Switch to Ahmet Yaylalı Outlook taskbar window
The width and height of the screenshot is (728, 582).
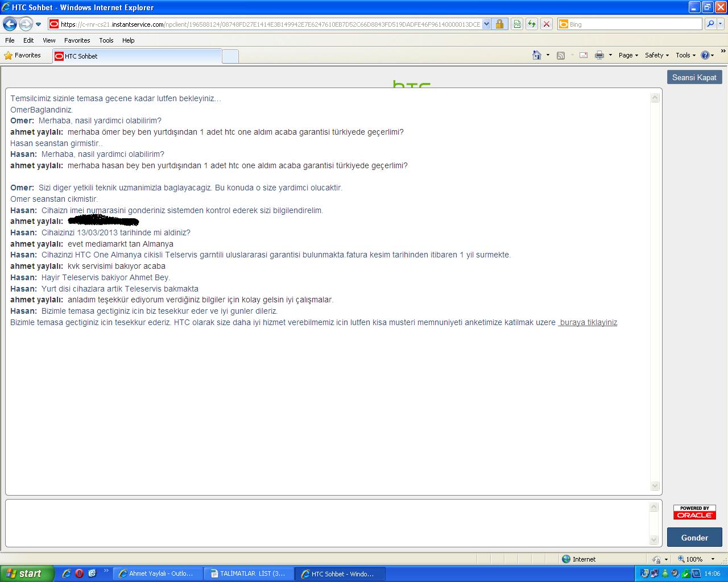tap(158, 574)
